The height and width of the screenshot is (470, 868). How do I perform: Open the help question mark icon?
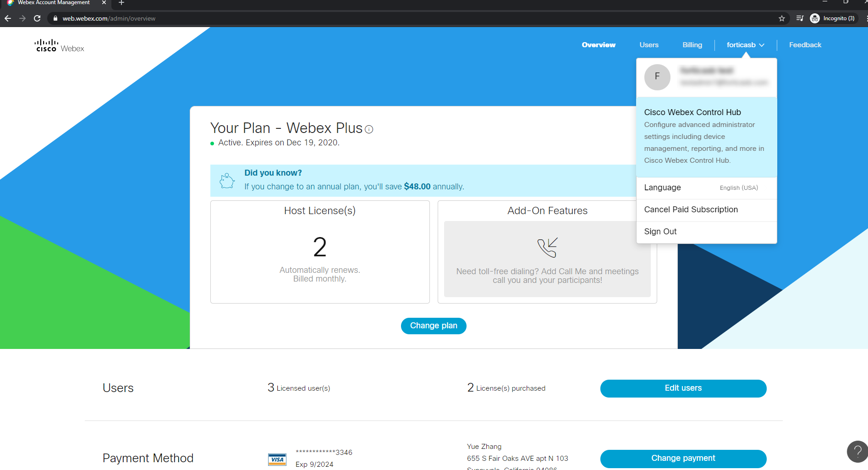point(857,452)
